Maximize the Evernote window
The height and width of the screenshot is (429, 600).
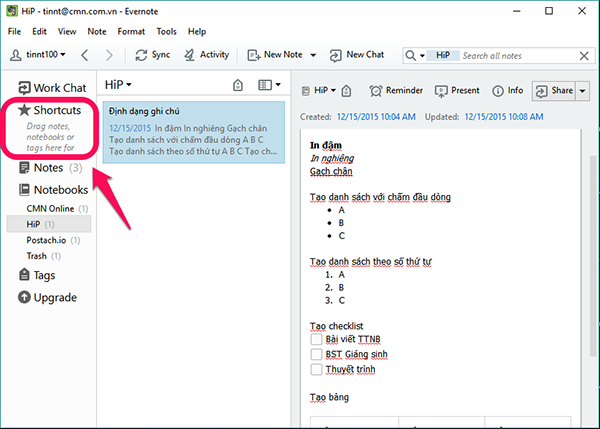point(549,11)
